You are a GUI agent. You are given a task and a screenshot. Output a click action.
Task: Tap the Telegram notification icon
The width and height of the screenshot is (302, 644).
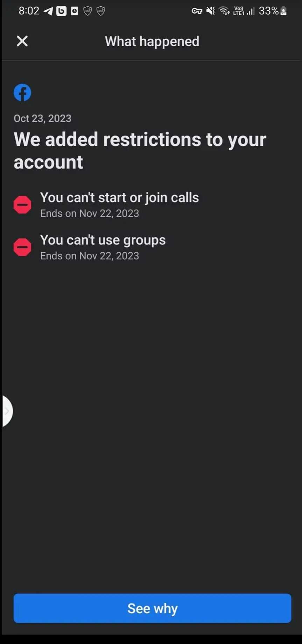pos(48,11)
